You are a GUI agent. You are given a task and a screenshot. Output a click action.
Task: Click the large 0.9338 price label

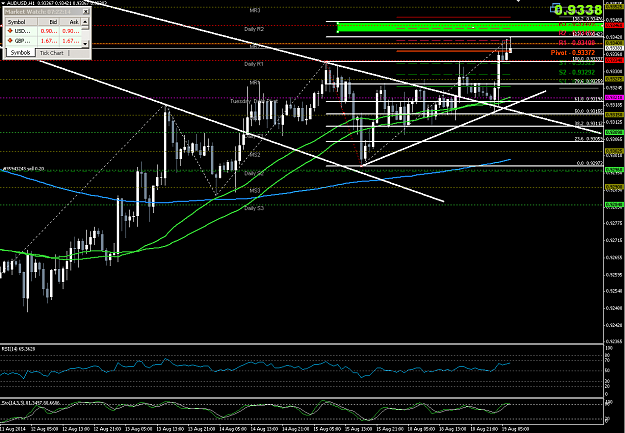click(x=578, y=10)
